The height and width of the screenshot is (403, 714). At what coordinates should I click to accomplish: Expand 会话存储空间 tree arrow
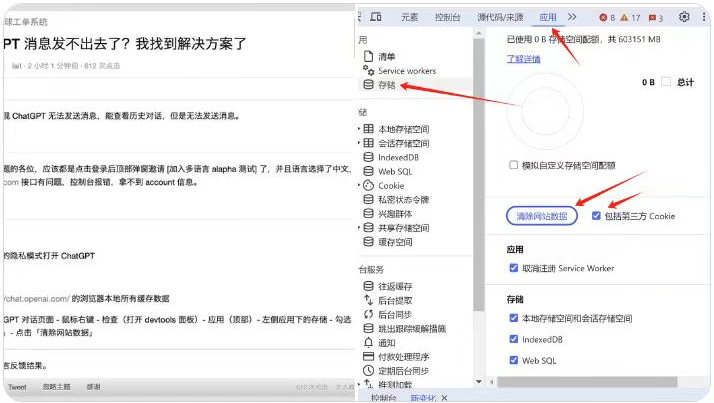[359, 143]
